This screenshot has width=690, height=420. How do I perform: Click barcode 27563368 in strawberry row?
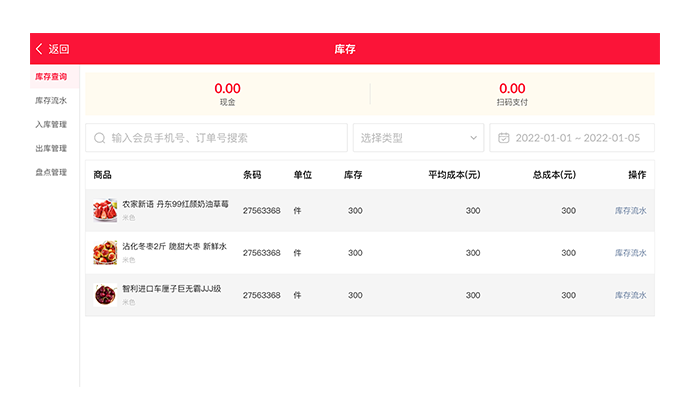pos(261,210)
